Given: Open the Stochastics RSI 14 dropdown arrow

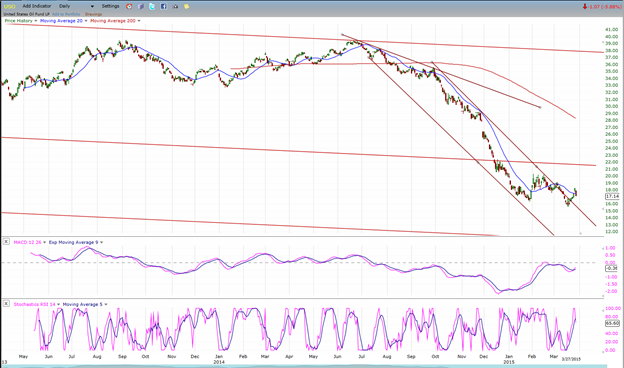Looking at the screenshot, I should pyautogui.click(x=58, y=304).
